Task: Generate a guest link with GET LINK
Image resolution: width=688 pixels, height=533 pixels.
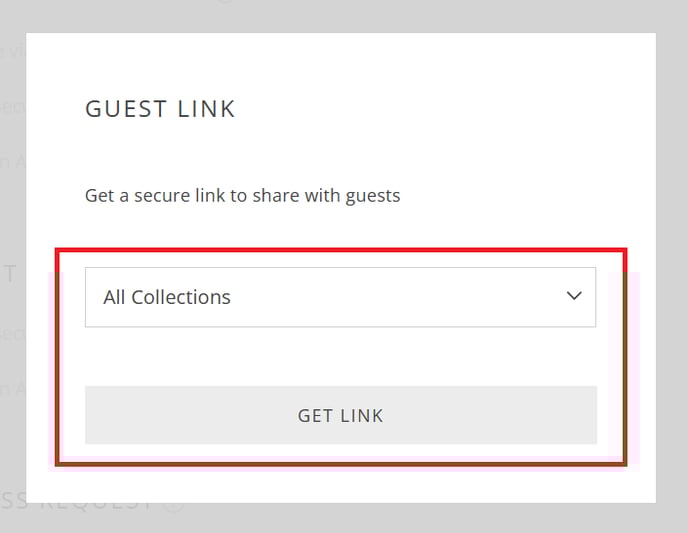Action: (x=340, y=415)
